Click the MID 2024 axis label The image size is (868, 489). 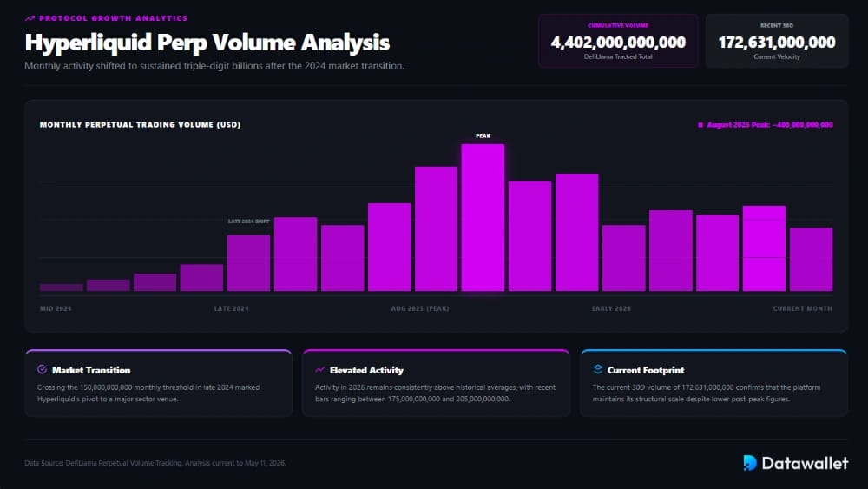coord(56,308)
